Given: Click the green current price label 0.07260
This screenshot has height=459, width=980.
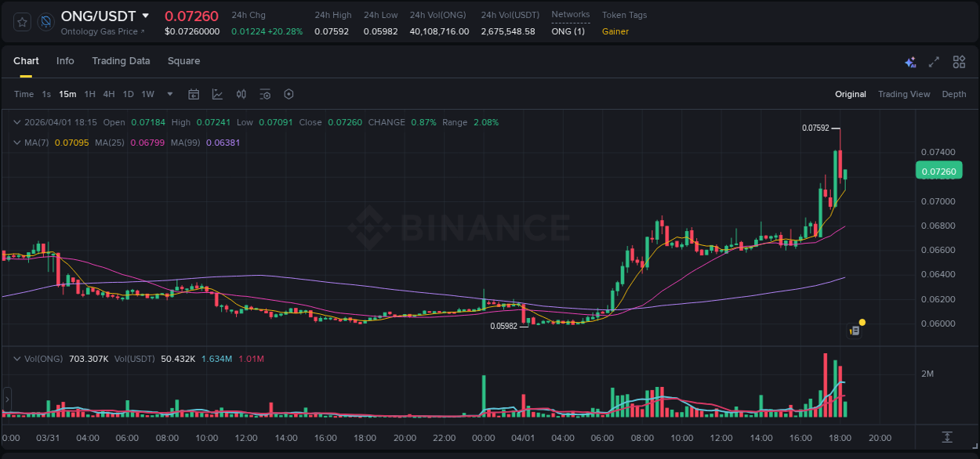Looking at the screenshot, I should (938, 170).
